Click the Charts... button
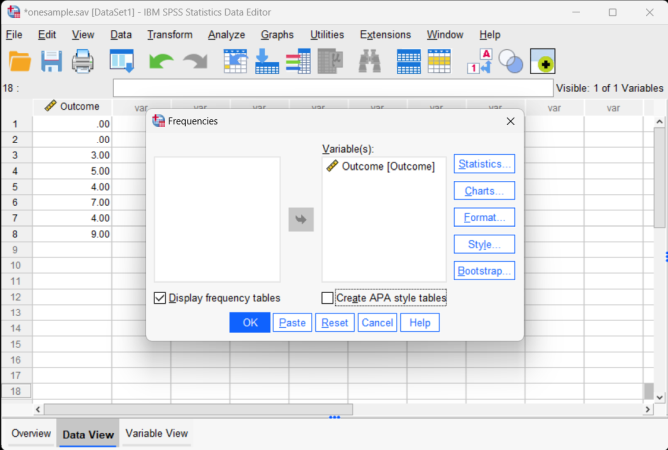The image size is (668, 450). tap(484, 191)
